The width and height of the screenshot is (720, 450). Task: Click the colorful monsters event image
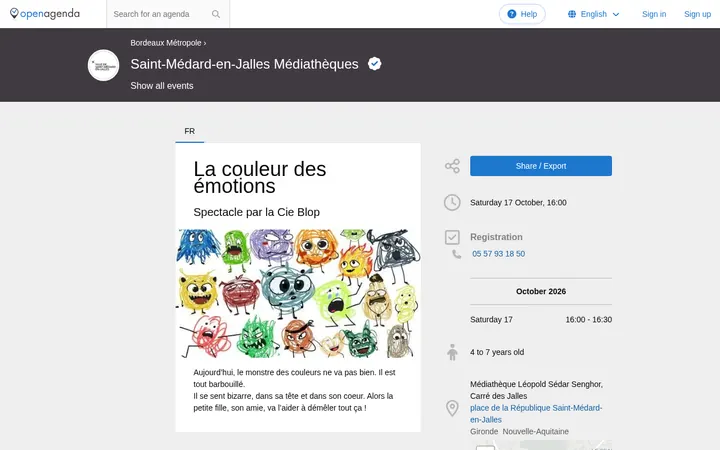298,294
